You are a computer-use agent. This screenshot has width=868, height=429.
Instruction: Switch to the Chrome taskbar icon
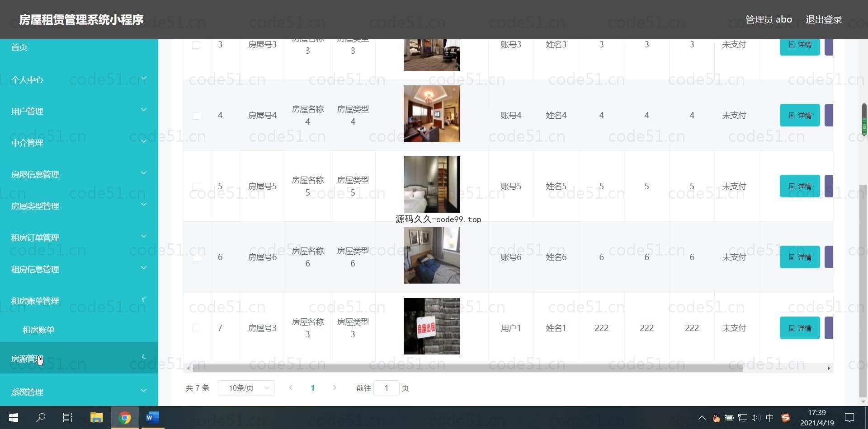[x=125, y=418]
